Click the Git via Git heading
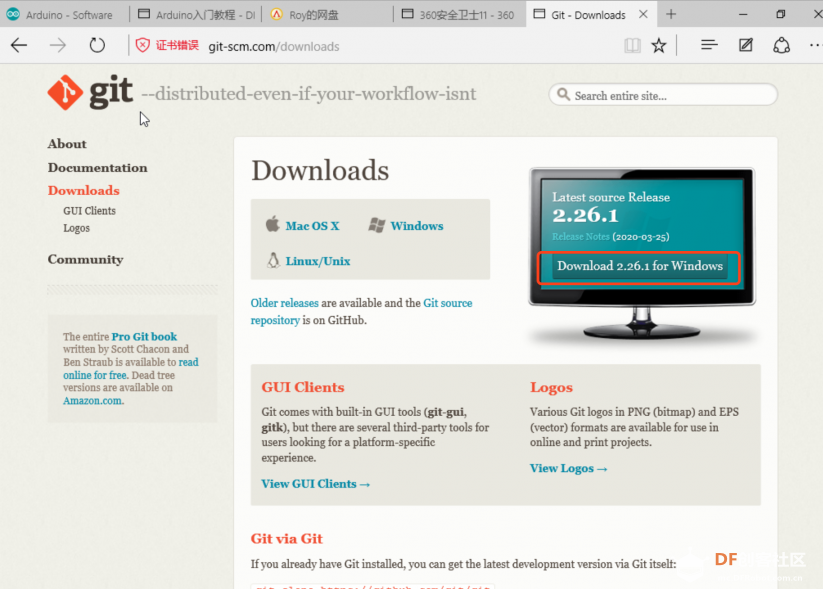 [x=287, y=539]
